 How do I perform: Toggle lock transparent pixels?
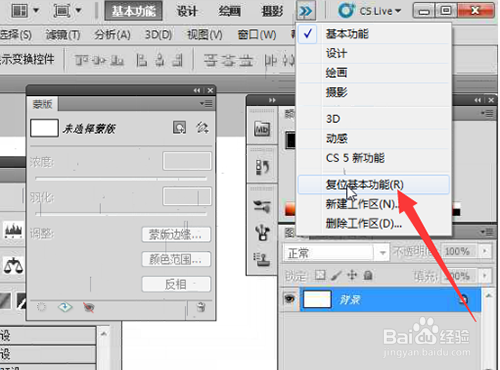[320, 275]
